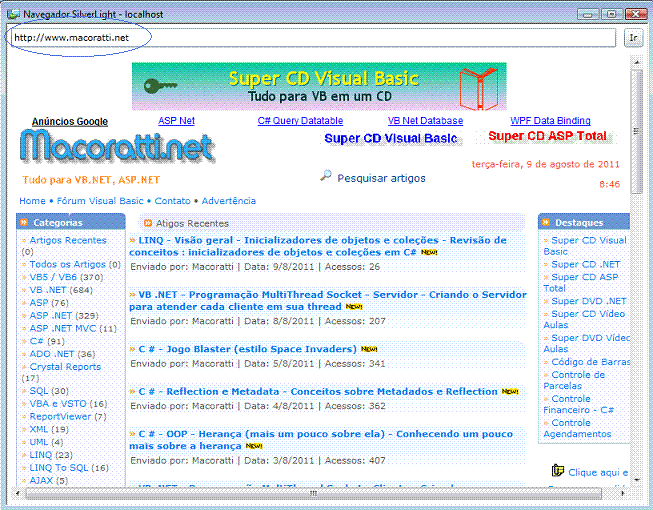Select the Artigos Recentes category
Screen dimensions: 653x510
pos(68,240)
